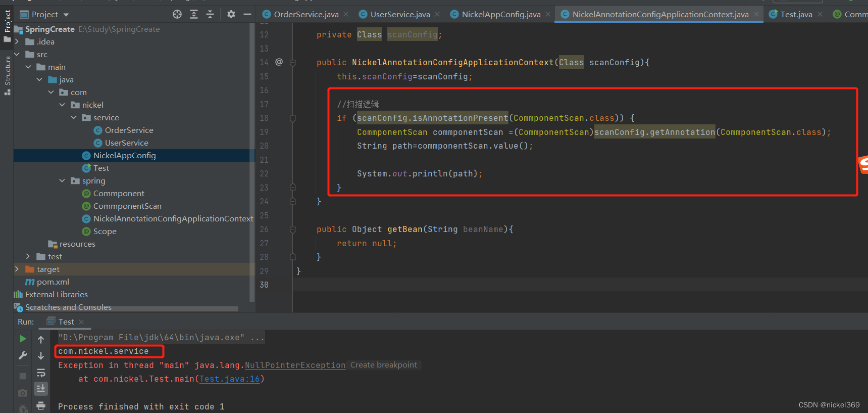Toggle scroll-to-end icon in Run console
Screen dimensions: 868x413
(41, 388)
